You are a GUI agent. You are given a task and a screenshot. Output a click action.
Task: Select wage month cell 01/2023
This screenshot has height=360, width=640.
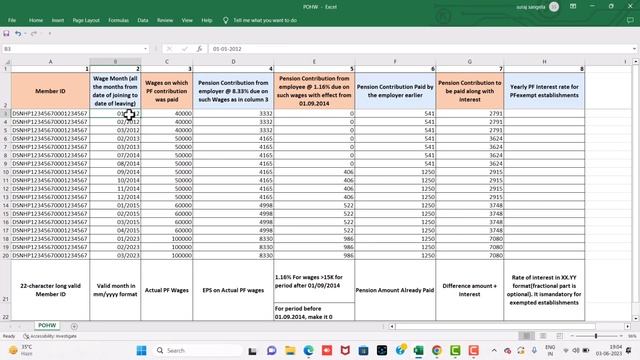click(115, 239)
